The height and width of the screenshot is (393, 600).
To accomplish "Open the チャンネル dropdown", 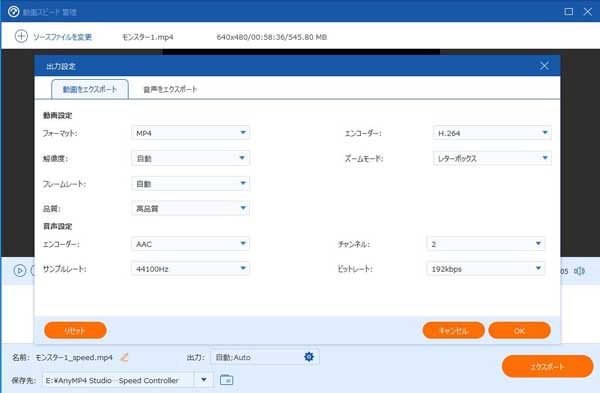I will [486, 244].
